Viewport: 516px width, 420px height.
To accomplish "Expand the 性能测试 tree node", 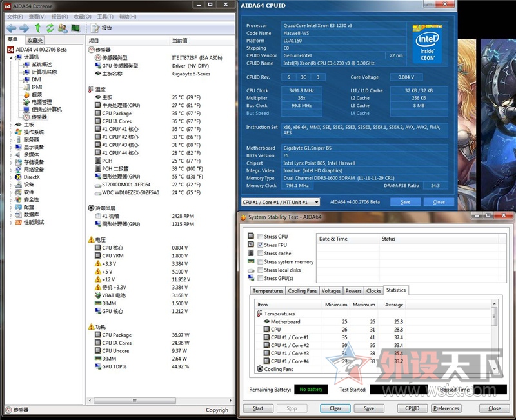I will tap(11, 223).
